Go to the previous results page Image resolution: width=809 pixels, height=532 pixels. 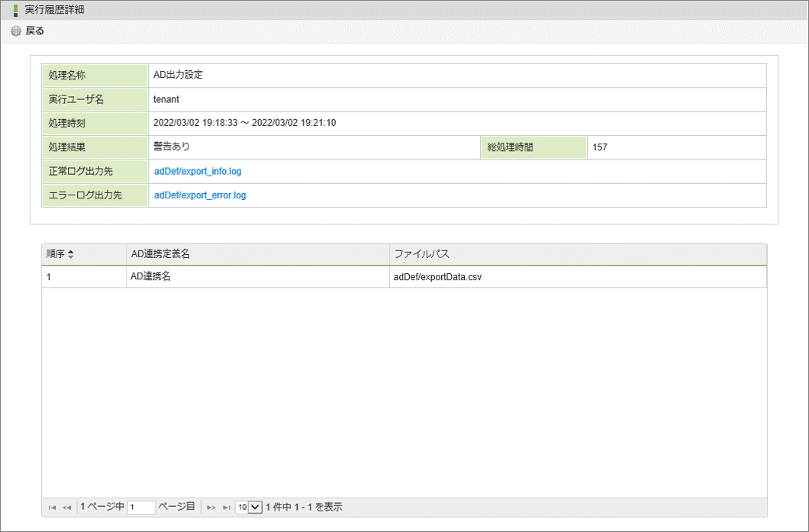[x=66, y=508]
